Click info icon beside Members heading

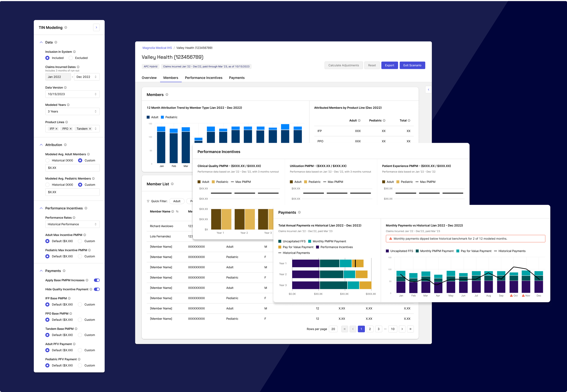(167, 94)
